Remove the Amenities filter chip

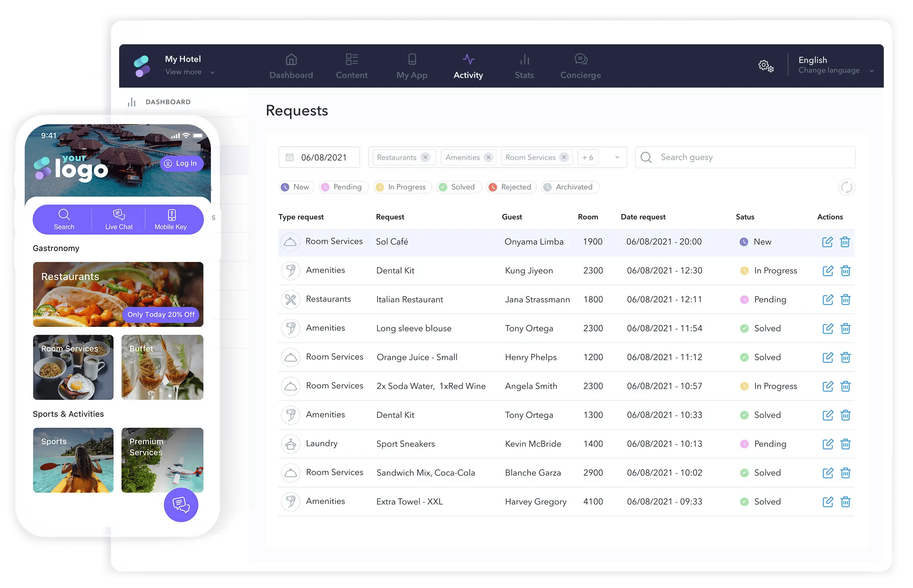[x=488, y=157]
